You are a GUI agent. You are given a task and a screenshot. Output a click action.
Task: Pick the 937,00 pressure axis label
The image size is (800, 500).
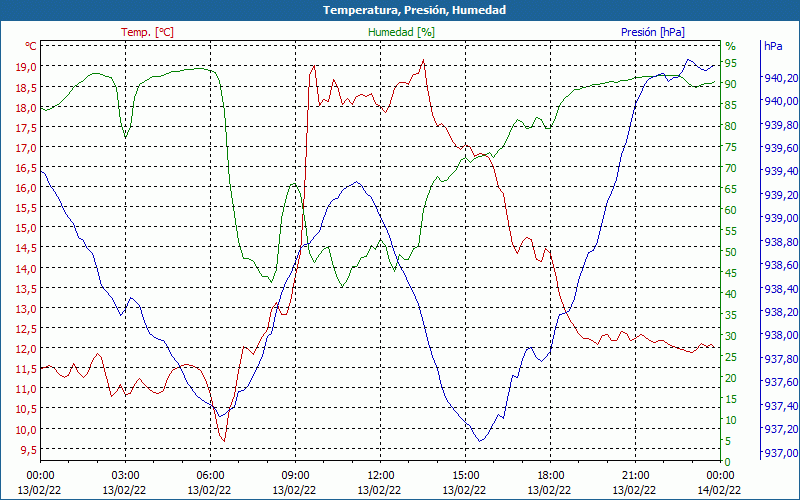pyautogui.click(x=781, y=453)
